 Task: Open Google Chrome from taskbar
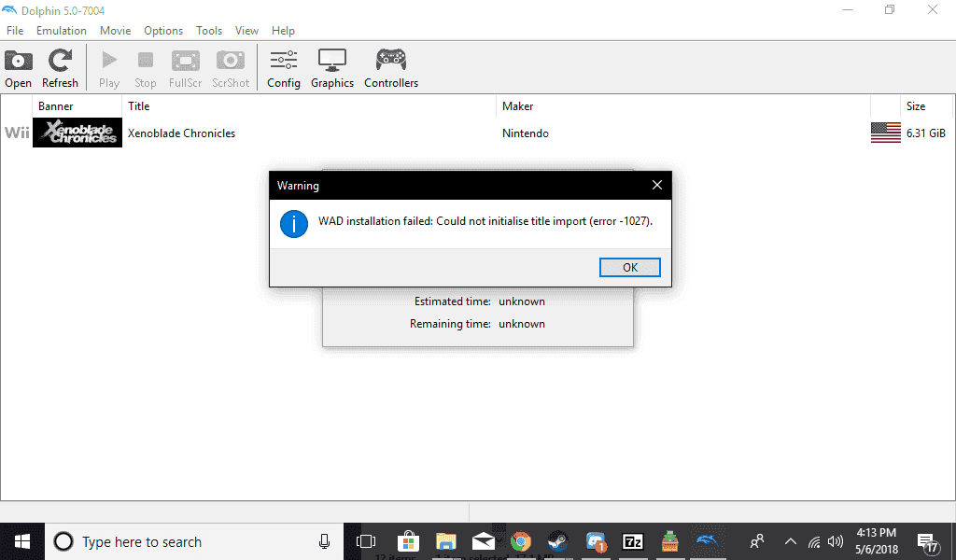[x=521, y=541]
